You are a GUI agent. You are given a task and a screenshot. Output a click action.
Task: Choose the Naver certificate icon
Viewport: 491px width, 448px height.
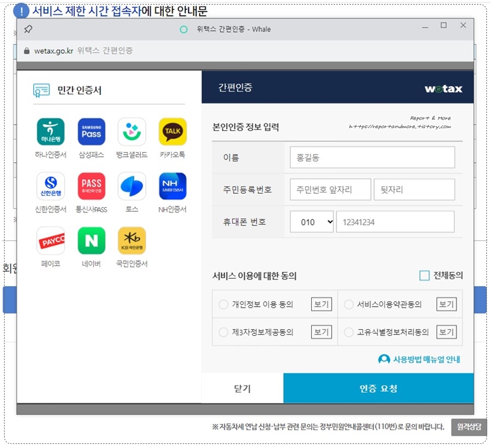pos(92,241)
